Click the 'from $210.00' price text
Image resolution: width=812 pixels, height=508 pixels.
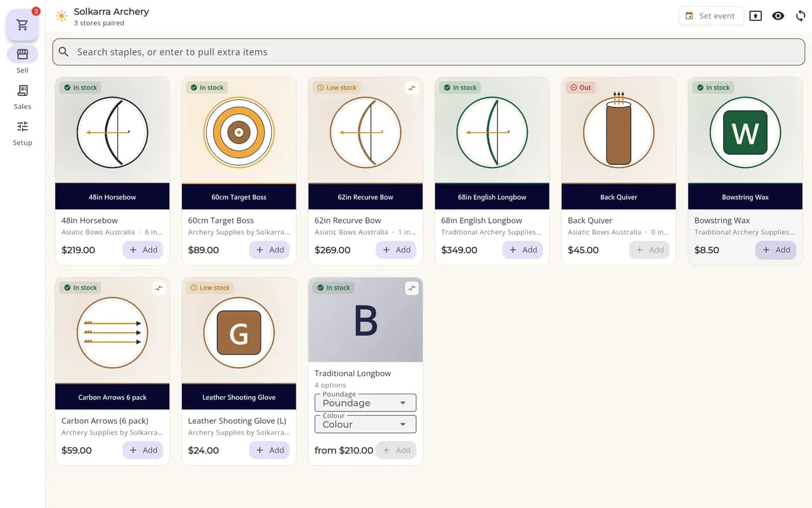pyautogui.click(x=344, y=450)
